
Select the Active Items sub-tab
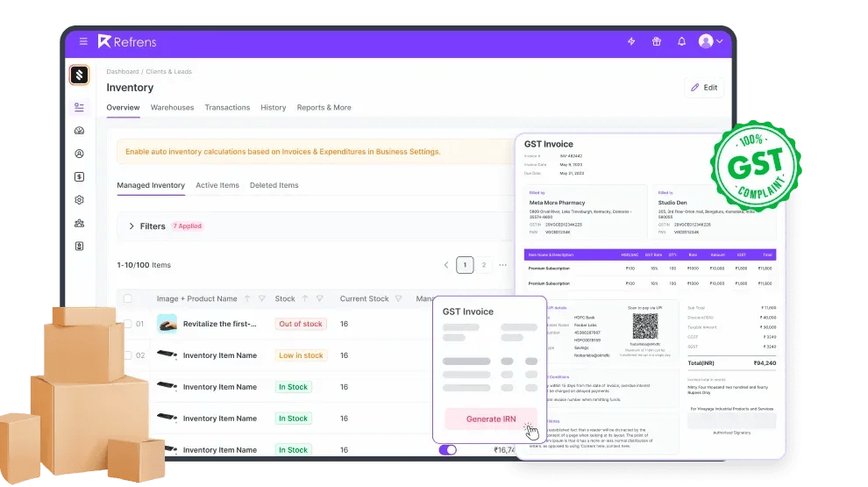(x=217, y=185)
